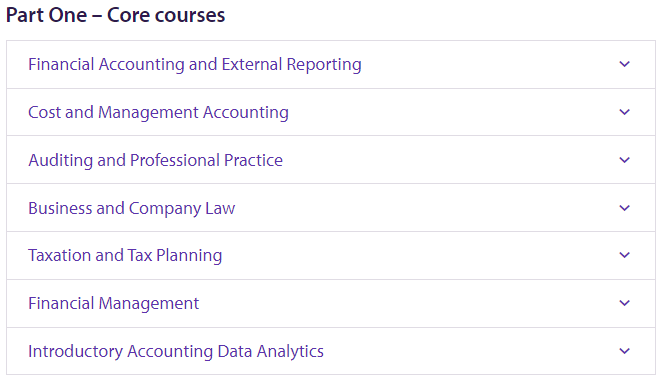Image resolution: width=665 pixels, height=382 pixels.
Task: Click the chevron arrow for Cost and Management Accounting
Action: coord(624,112)
